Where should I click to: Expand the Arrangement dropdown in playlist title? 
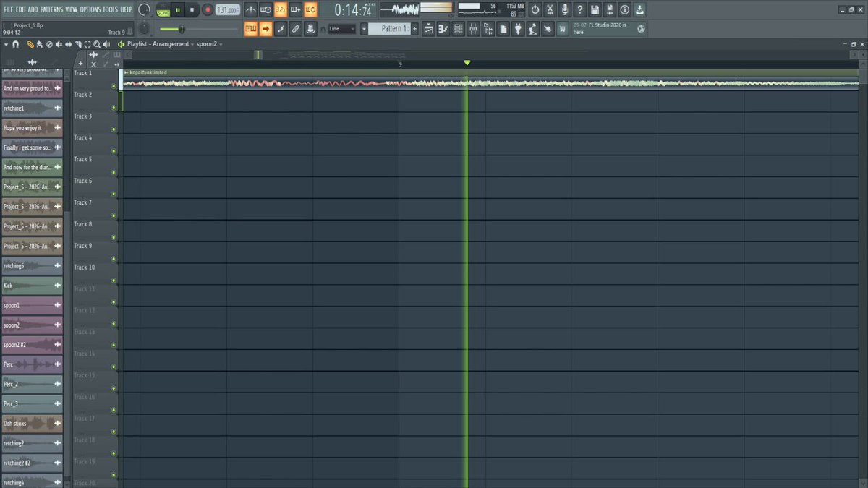[x=192, y=44]
